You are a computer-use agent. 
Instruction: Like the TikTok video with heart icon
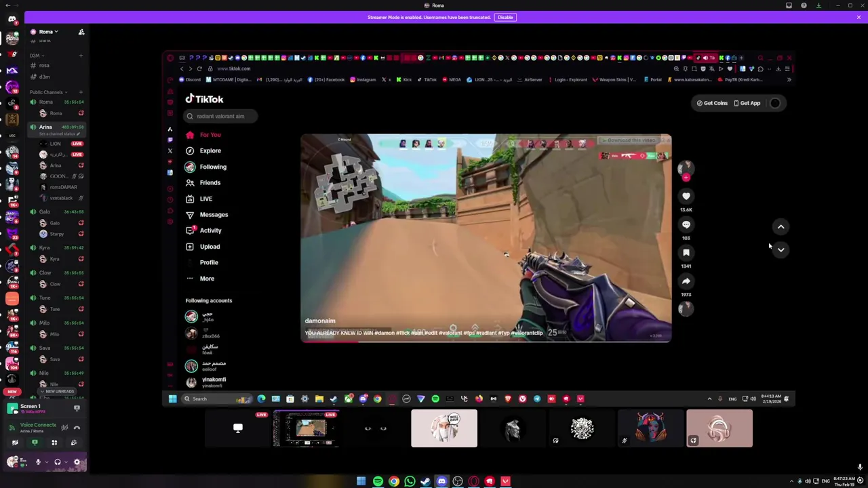[x=686, y=196]
